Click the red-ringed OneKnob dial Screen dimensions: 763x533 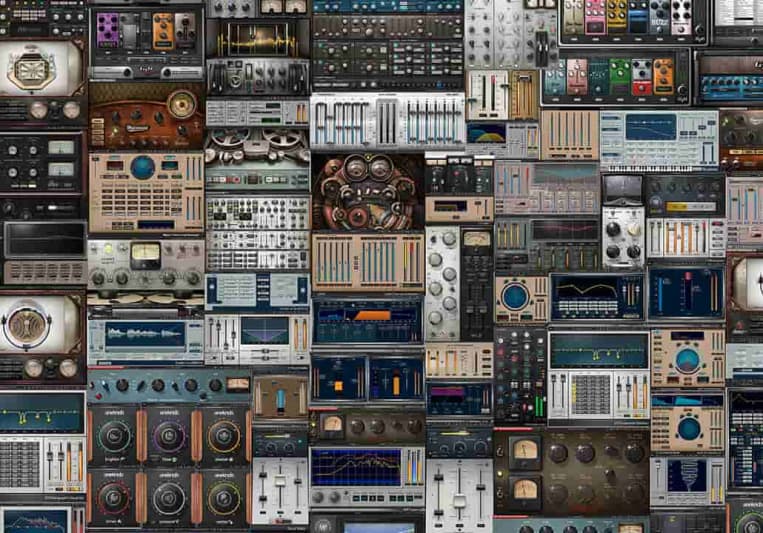click(114, 498)
